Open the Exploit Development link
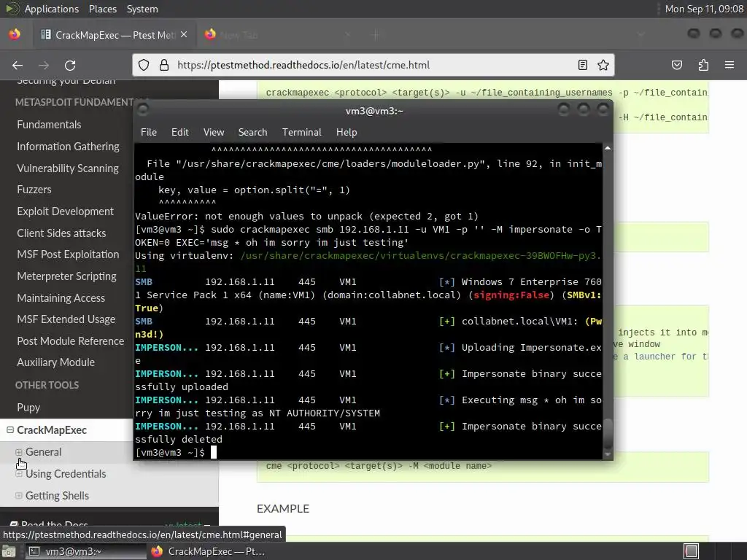The height and width of the screenshot is (560, 747). tap(65, 211)
